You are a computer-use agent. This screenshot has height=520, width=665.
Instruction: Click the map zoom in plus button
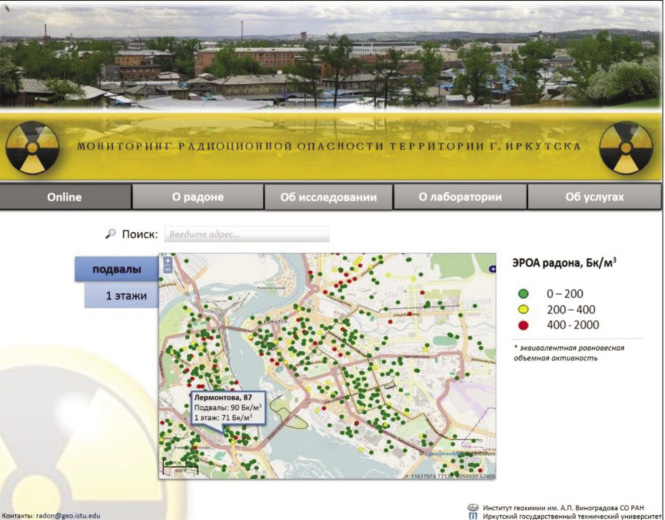click(168, 261)
